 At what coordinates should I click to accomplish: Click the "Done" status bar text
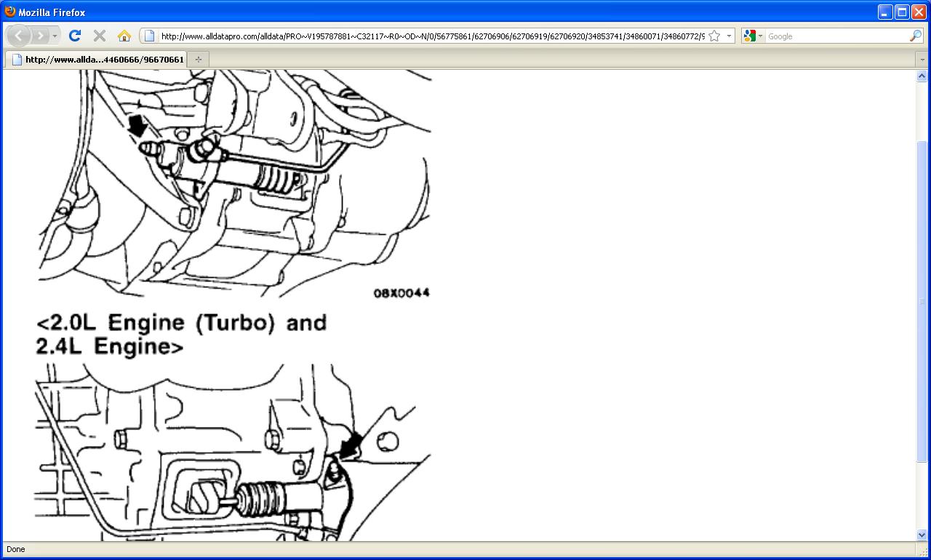pos(15,549)
